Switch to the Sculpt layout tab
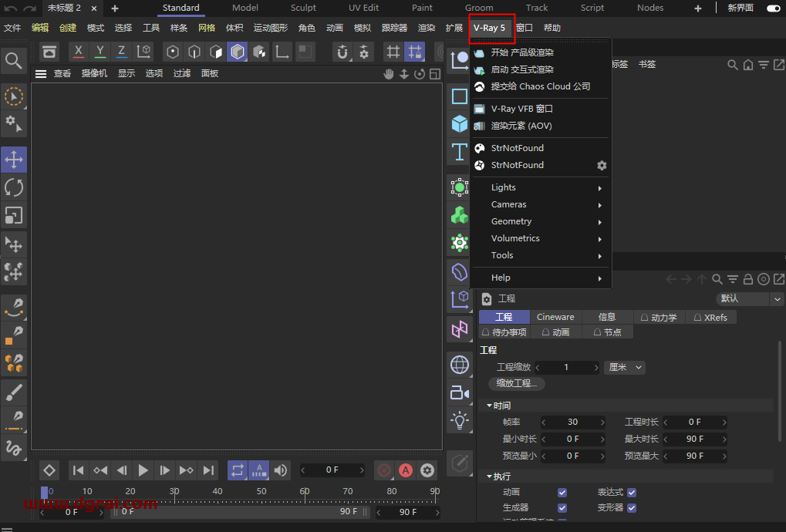 click(303, 8)
